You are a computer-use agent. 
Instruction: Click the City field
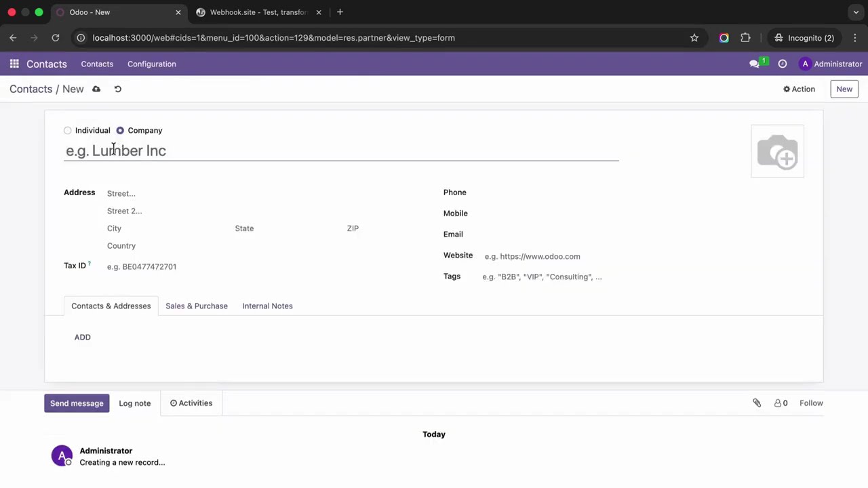(167, 228)
